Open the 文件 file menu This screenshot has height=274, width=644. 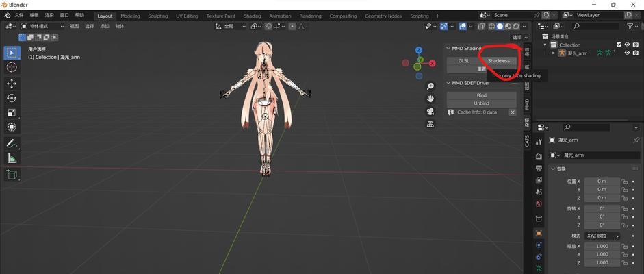click(x=19, y=15)
